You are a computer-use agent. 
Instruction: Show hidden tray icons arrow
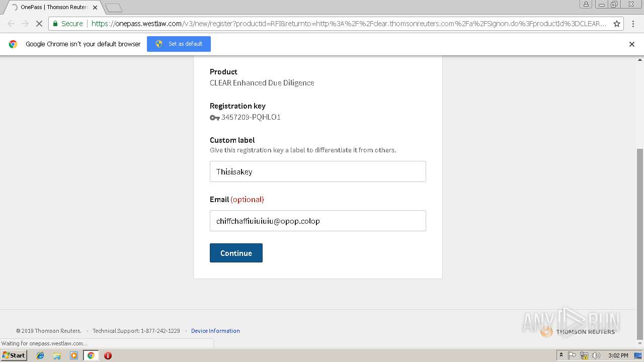[561, 355]
